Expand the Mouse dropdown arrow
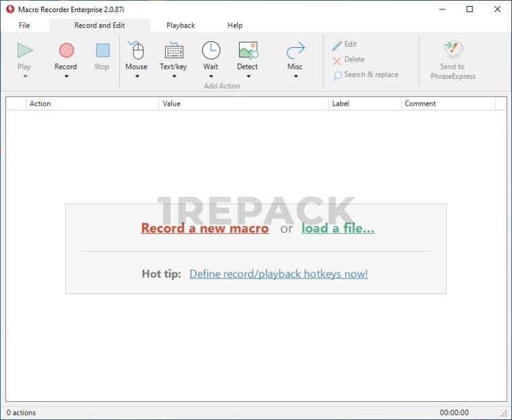 tap(136, 76)
